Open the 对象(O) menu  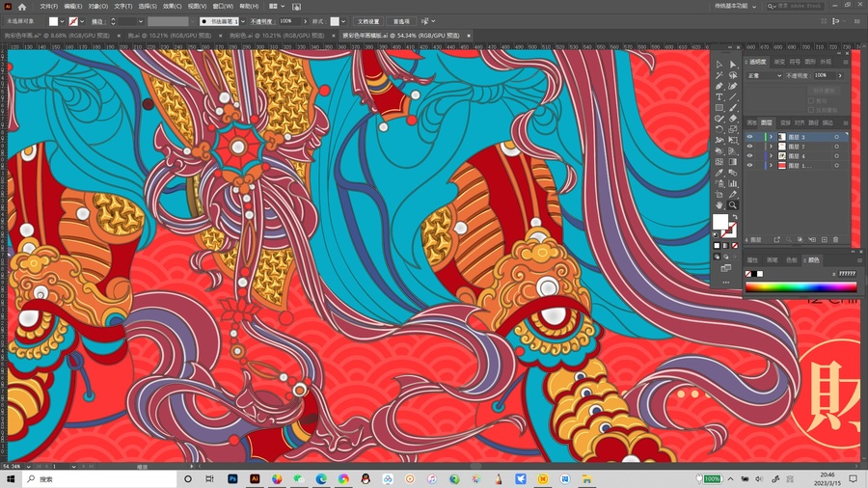pyautogui.click(x=98, y=7)
